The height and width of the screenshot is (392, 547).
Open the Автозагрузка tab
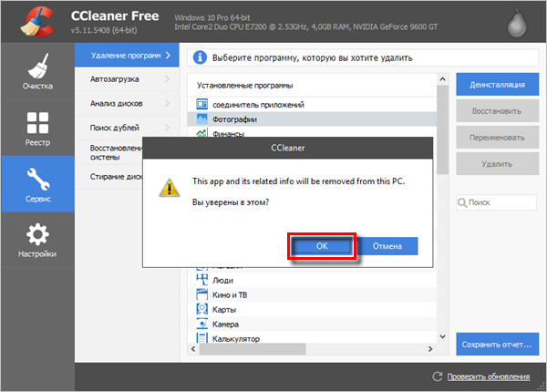(127, 79)
